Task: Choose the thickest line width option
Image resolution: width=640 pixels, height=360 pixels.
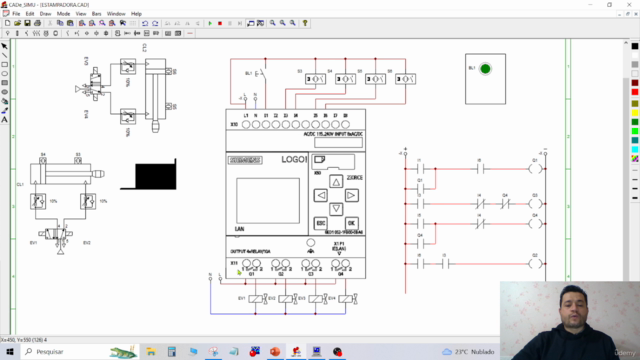Action: 635,198
